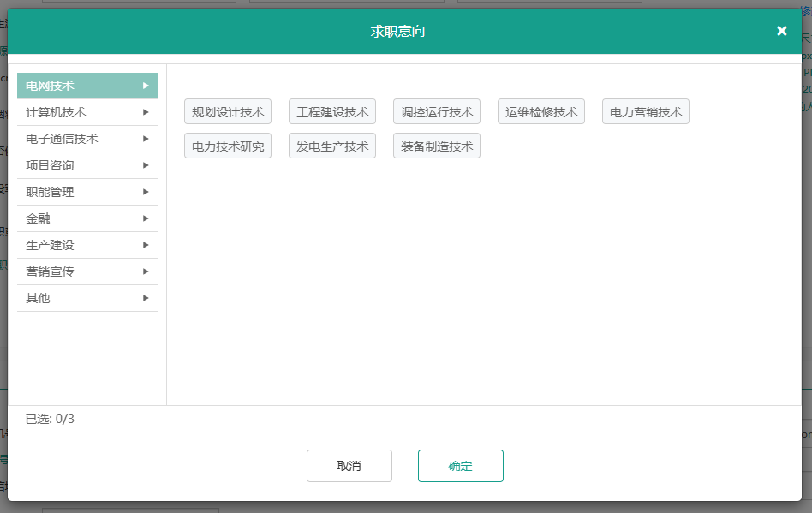Select the 调控运行技术 option
This screenshot has width=812, height=513.
437,111
